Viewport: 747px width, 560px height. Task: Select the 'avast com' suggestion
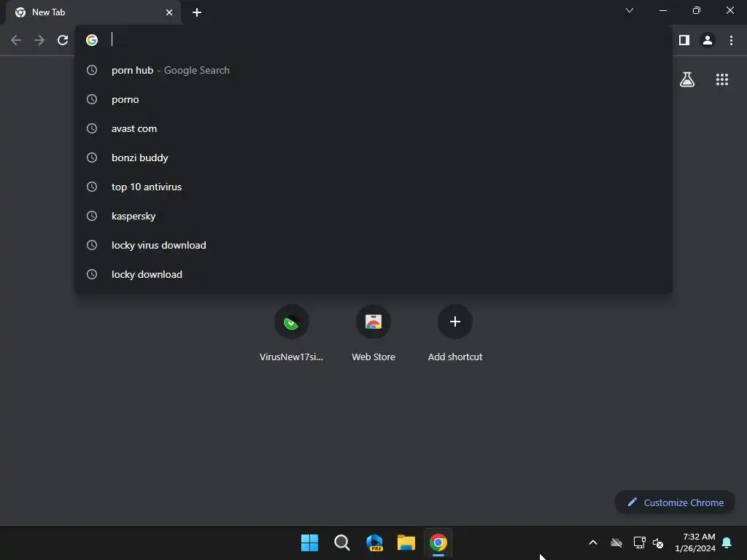pos(373,128)
